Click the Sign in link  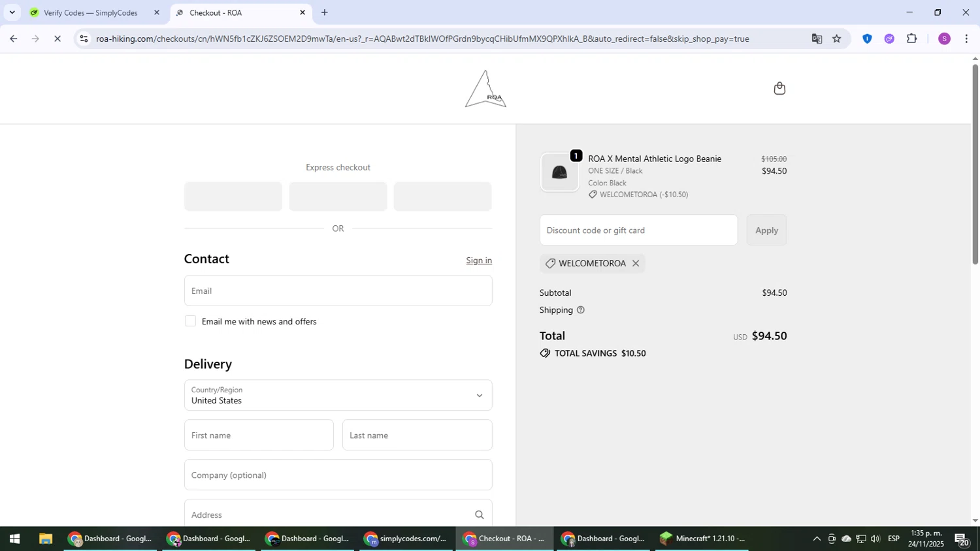tap(479, 260)
